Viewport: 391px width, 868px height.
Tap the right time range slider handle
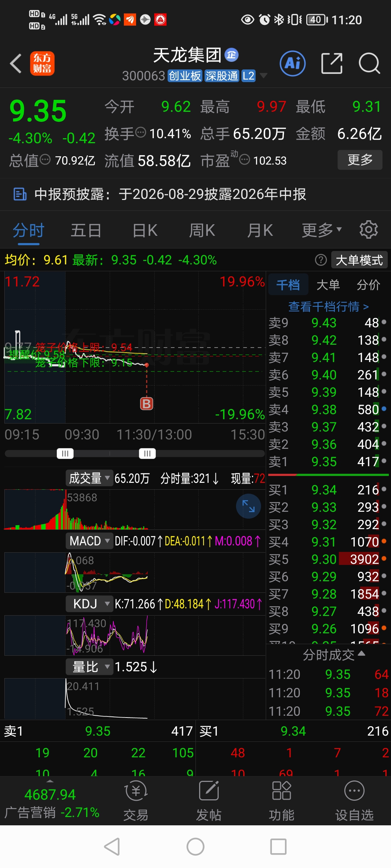[x=147, y=454]
